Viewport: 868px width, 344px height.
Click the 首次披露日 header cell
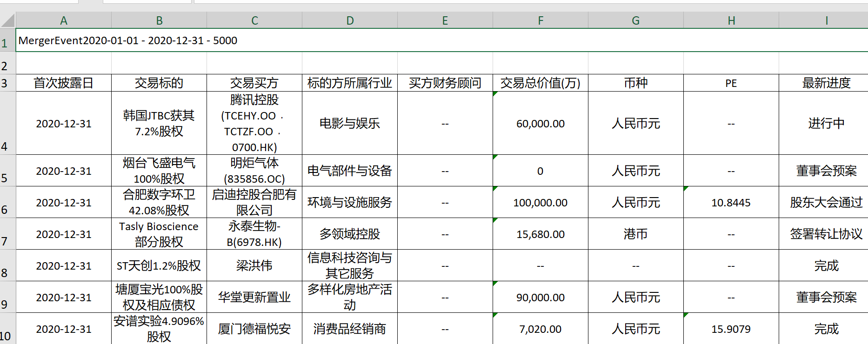pyautogui.click(x=64, y=83)
